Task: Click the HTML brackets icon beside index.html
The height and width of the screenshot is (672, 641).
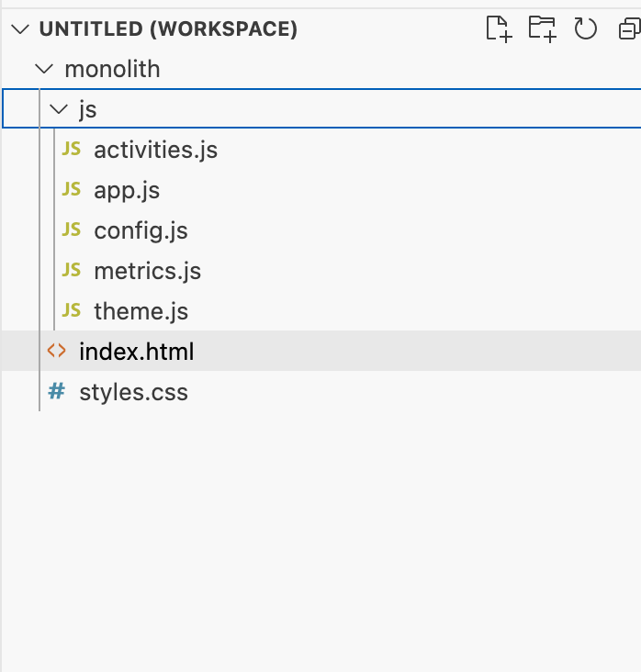Action: pyautogui.click(x=57, y=351)
